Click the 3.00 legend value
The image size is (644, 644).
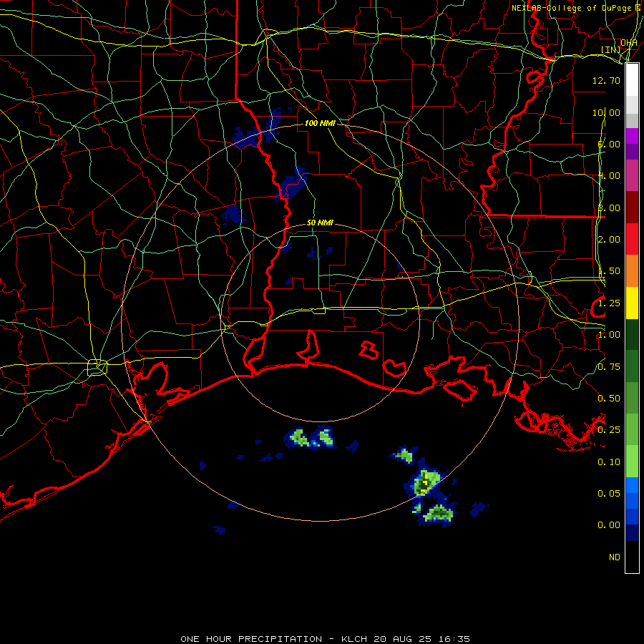point(609,208)
